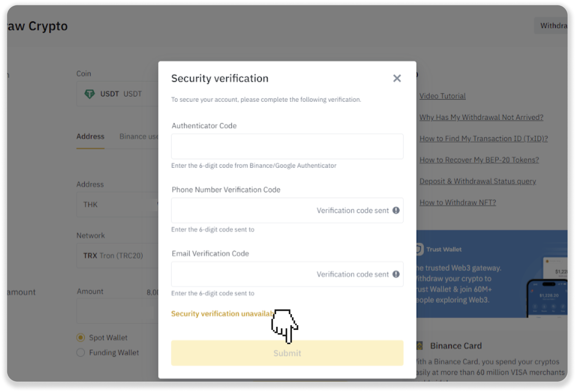Select the Funding Wallet radio button
This screenshot has width=576, height=392.
(81, 352)
